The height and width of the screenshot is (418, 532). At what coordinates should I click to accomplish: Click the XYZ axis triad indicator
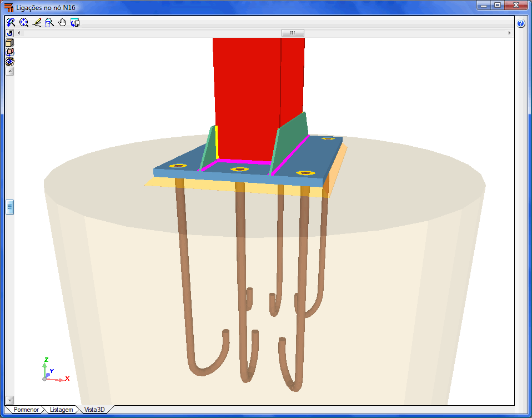tap(56, 370)
